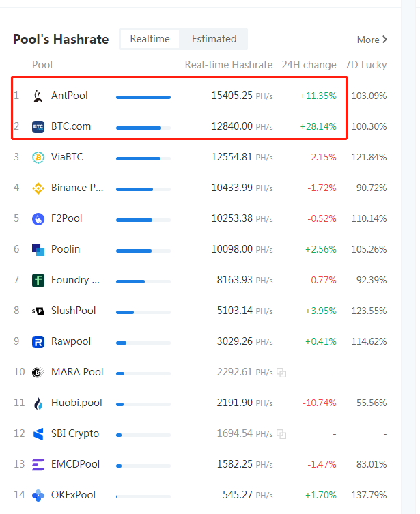The width and height of the screenshot is (420, 514).
Task: Click the 15405.25 PH/s hashrate value
Action: pyautogui.click(x=242, y=96)
